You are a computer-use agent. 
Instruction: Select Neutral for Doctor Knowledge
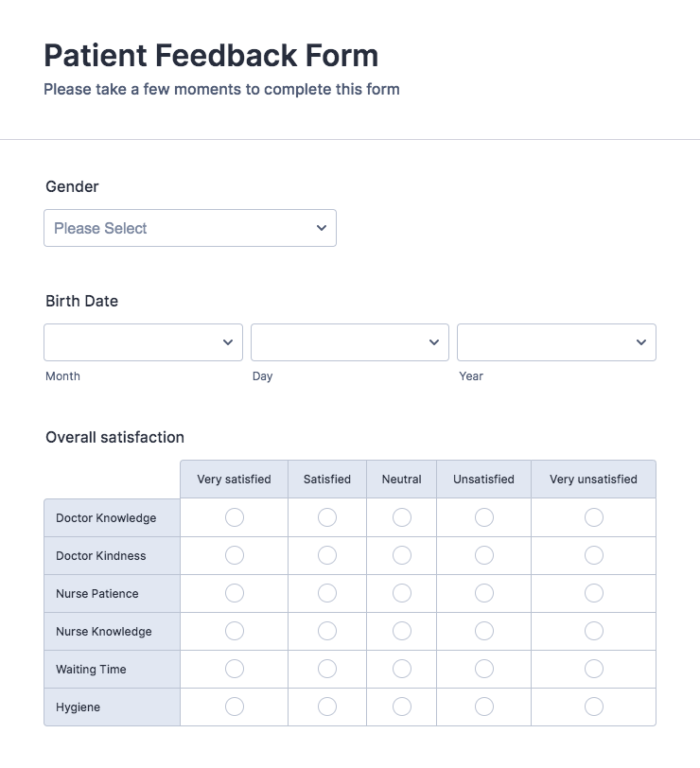click(x=402, y=517)
